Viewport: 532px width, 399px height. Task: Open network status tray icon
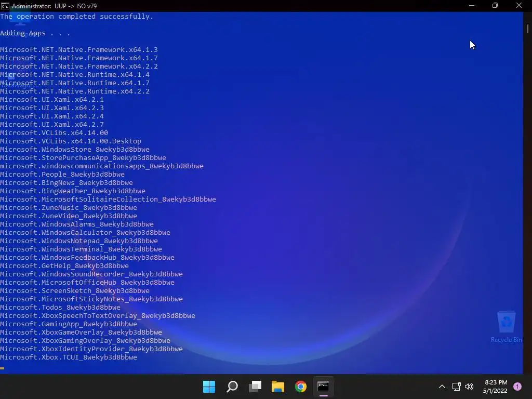[456, 387]
